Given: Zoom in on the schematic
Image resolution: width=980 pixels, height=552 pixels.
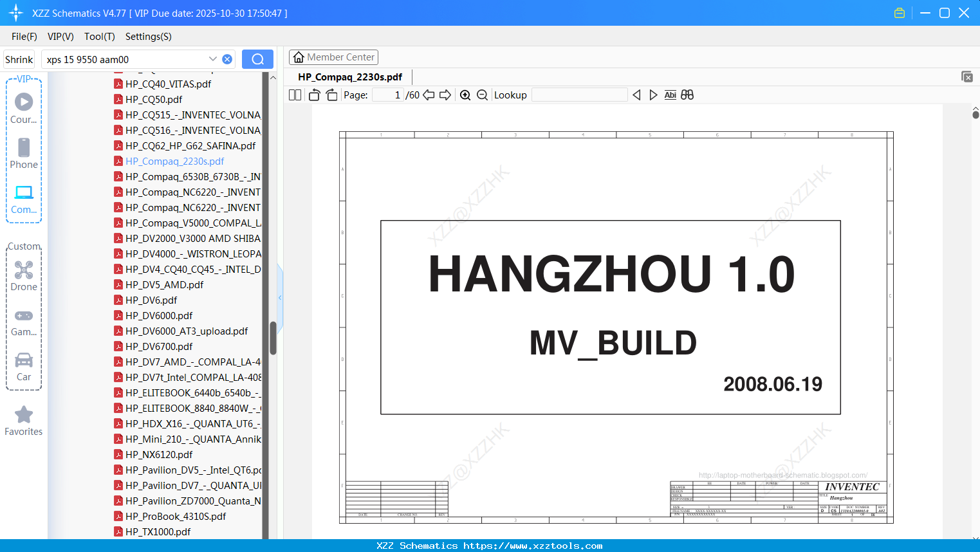Looking at the screenshot, I should [465, 95].
